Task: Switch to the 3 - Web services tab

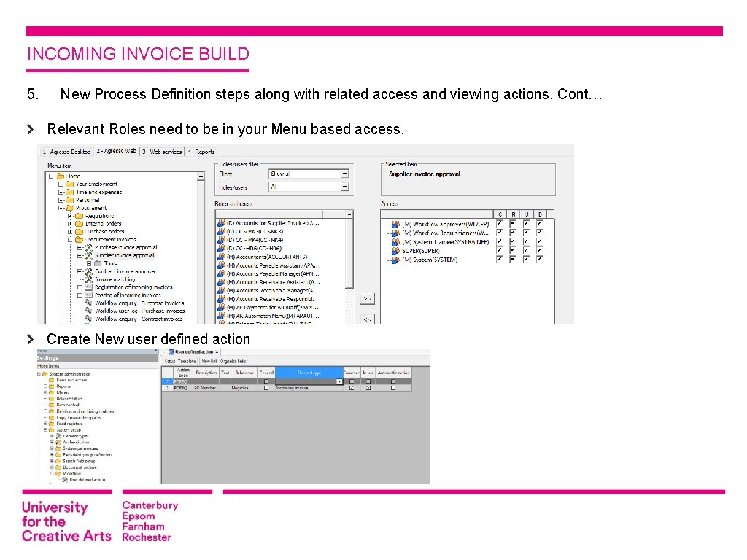Action: [x=160, y=152]
